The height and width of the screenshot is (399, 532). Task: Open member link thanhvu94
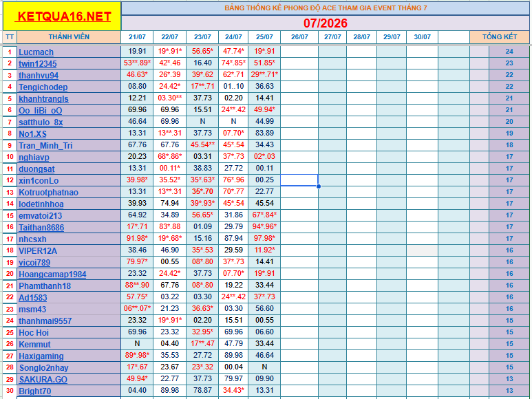coord(39,76)
